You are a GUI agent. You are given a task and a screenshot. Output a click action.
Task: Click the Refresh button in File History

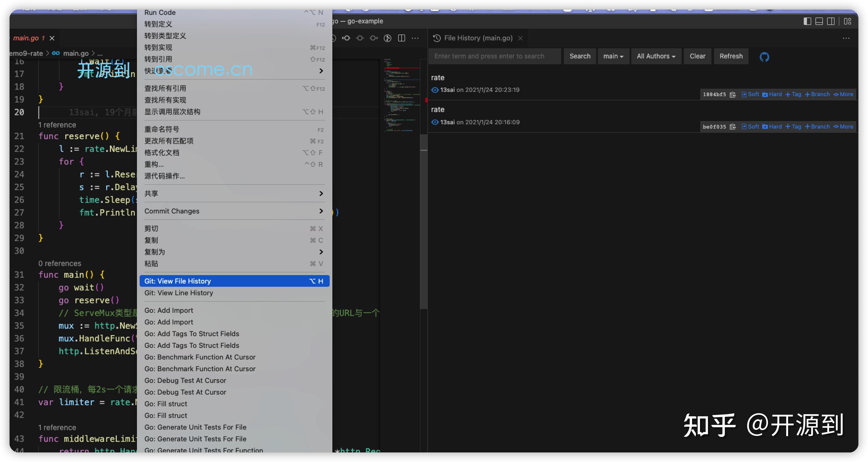(x=731, y=56)
